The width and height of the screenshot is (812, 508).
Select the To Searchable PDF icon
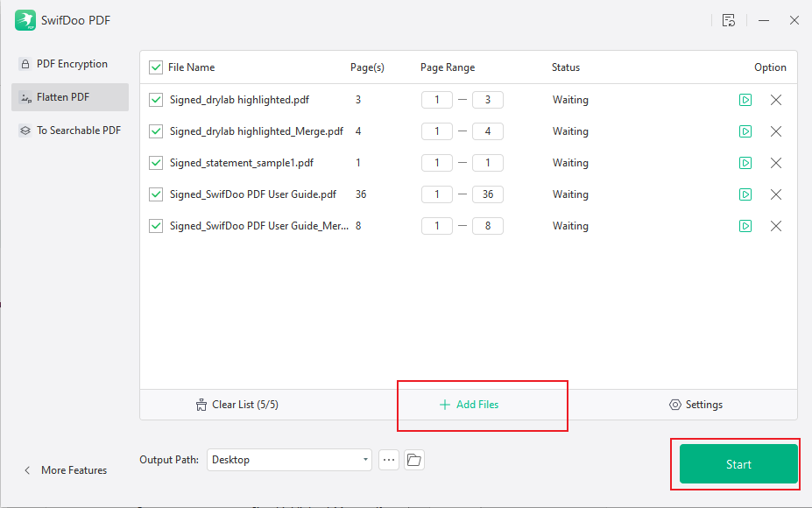(x=25, y=130)
